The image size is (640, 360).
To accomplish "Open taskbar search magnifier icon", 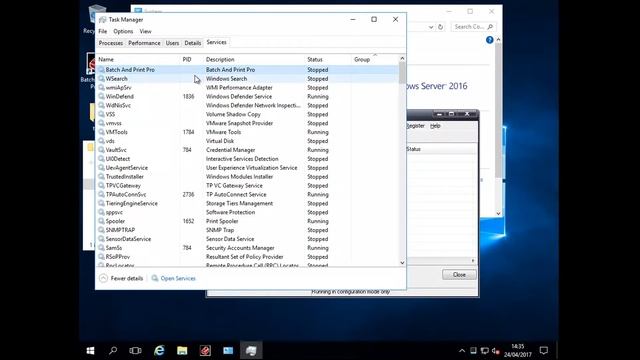I will pos(113,351).
